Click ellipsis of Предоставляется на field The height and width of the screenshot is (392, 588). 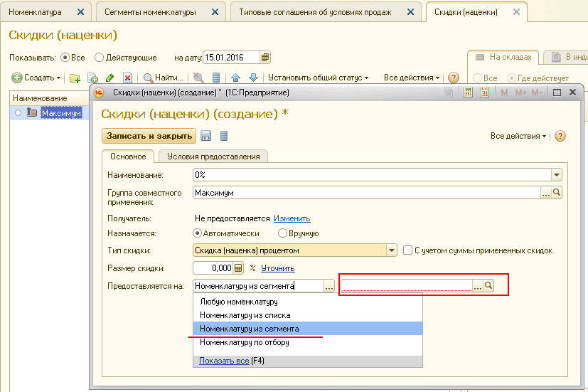click(329, 286)
